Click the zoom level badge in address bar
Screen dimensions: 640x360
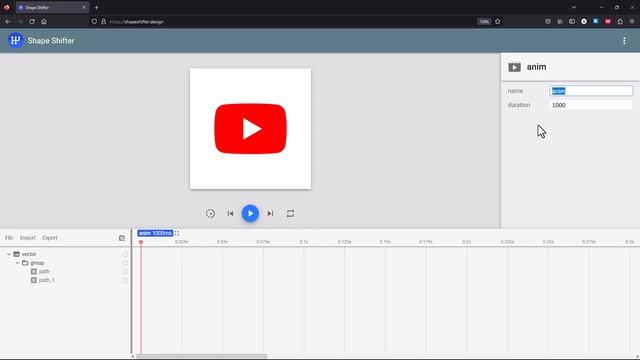[484, 22]
